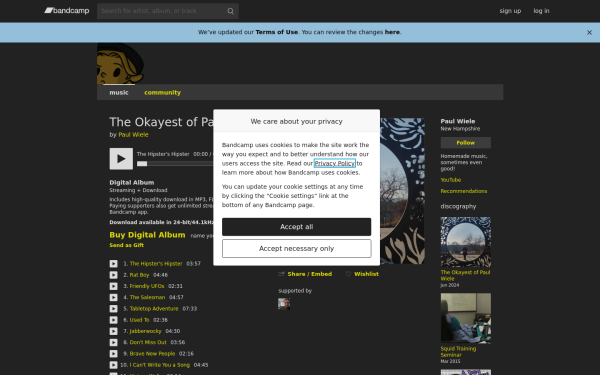Click the Wishlist heart icon
The width and height of the screenshot is (600, 375).
pyautogui.click(x=348, y=274)
